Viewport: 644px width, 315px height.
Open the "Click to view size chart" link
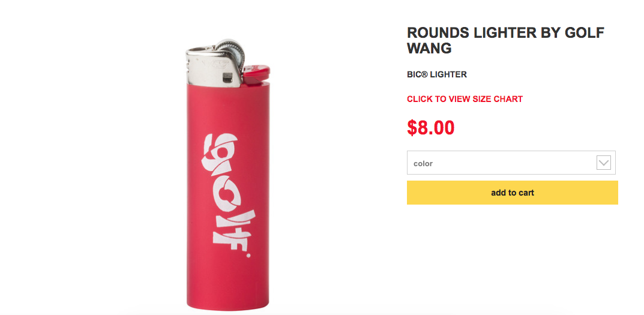[465, 99]
